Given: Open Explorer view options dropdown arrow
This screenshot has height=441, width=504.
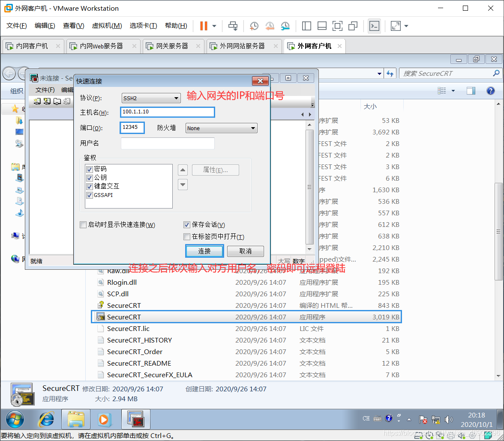Looking at the screenshot, I should click(453, 91).
